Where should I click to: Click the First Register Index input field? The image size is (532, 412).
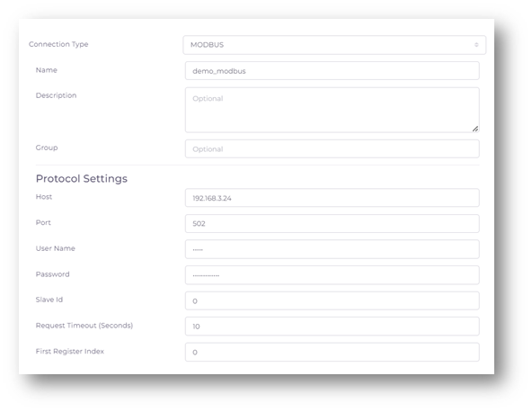pyautogui.click(x=332, y=352)
